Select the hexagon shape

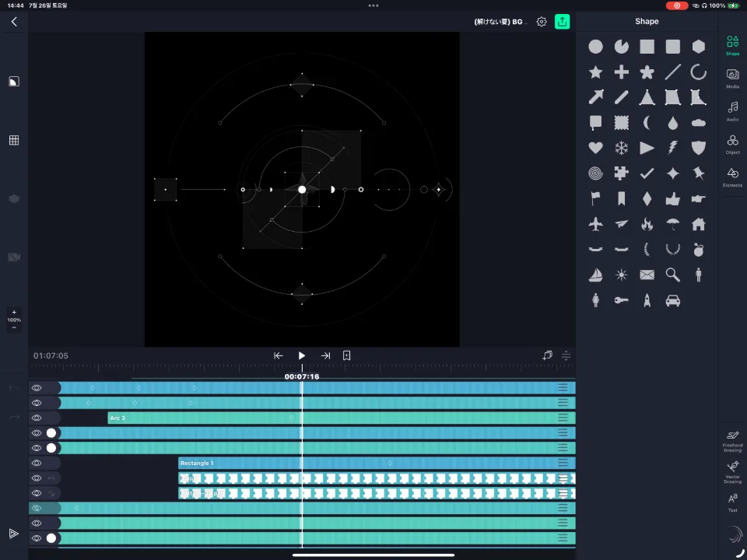tap(699, 47)
